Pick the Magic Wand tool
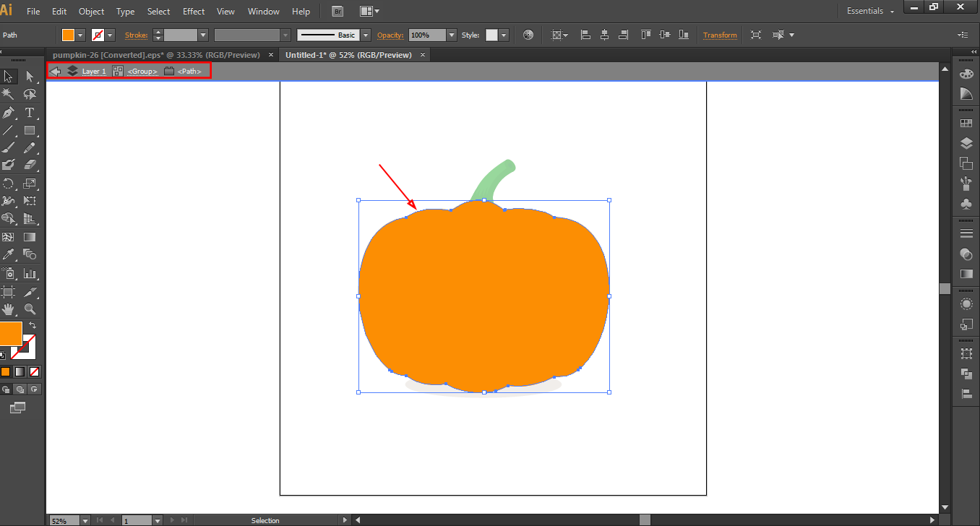The width and height of the screenshot is (980, 526). [x=9, y=95]
